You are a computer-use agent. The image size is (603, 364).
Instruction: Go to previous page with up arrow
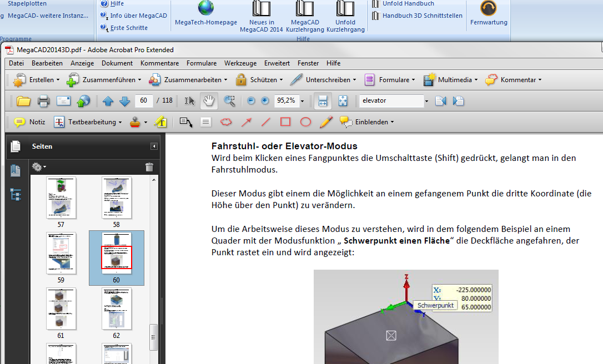pyautogui.click(x=108, y=101)
